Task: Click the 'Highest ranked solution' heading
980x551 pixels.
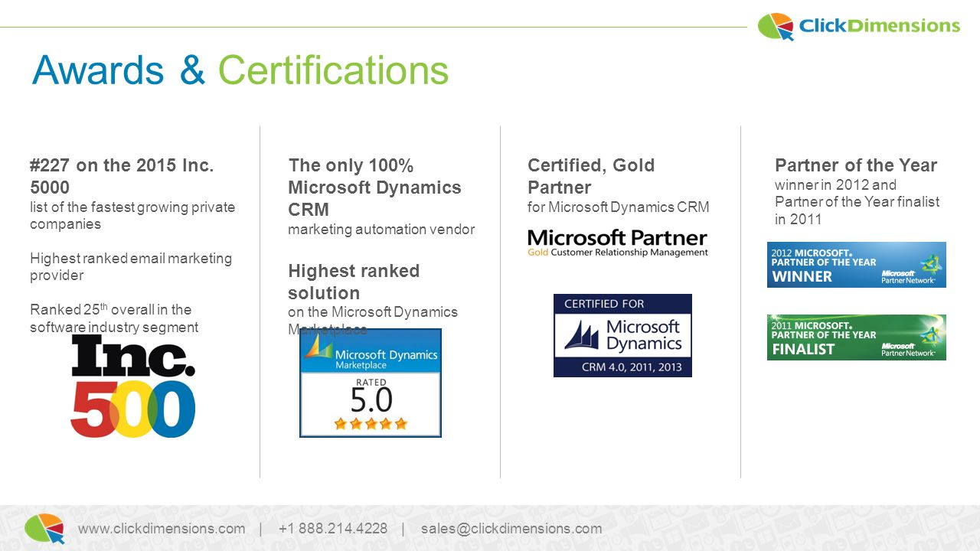Action: 354,282
